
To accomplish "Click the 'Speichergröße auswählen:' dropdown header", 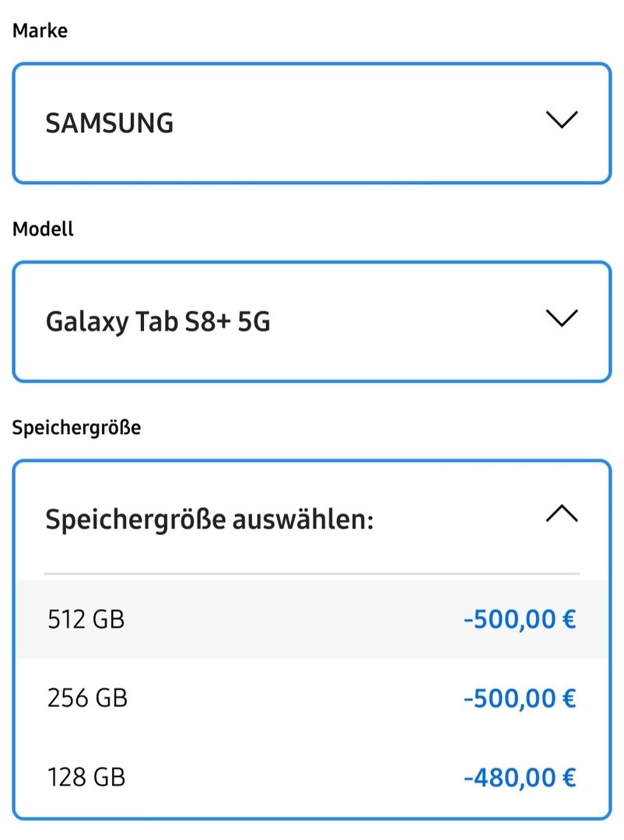I will (x=210, y=519).
